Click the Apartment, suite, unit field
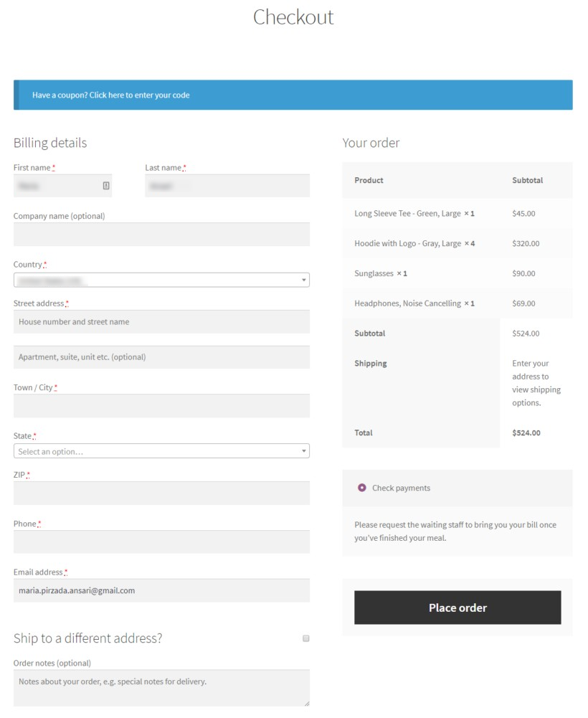Viewport: 588px width, 718px height. pyautogui.click(x=161, y=356)
